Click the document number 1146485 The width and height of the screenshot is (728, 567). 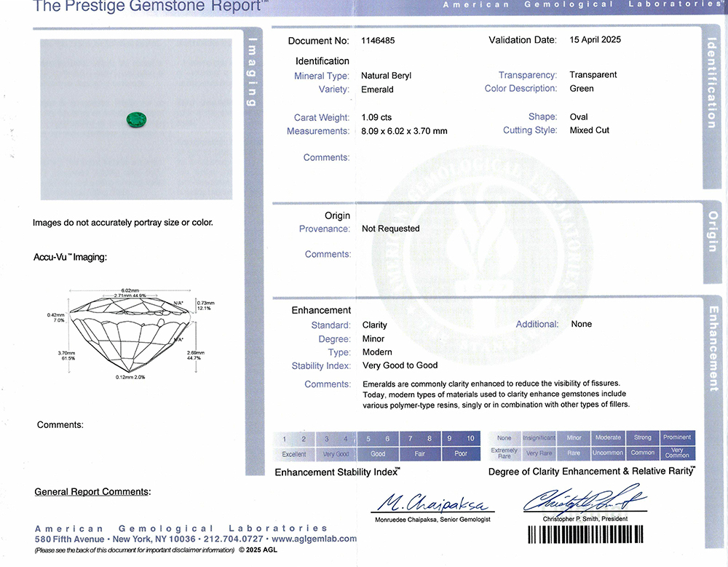[378, 41]
